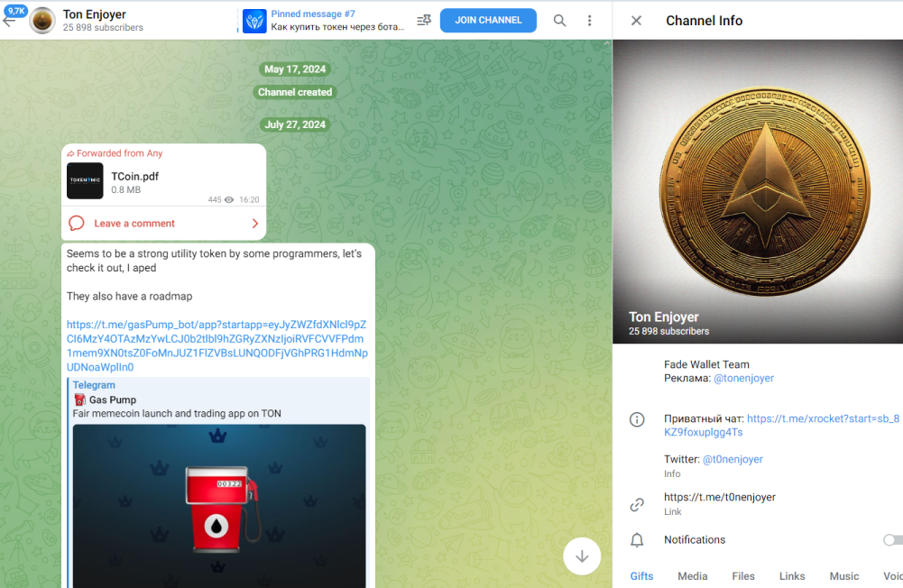Click the JOIN CHANNEL button
The width and height of the screenshot is (903, 588).
(488, 20)
